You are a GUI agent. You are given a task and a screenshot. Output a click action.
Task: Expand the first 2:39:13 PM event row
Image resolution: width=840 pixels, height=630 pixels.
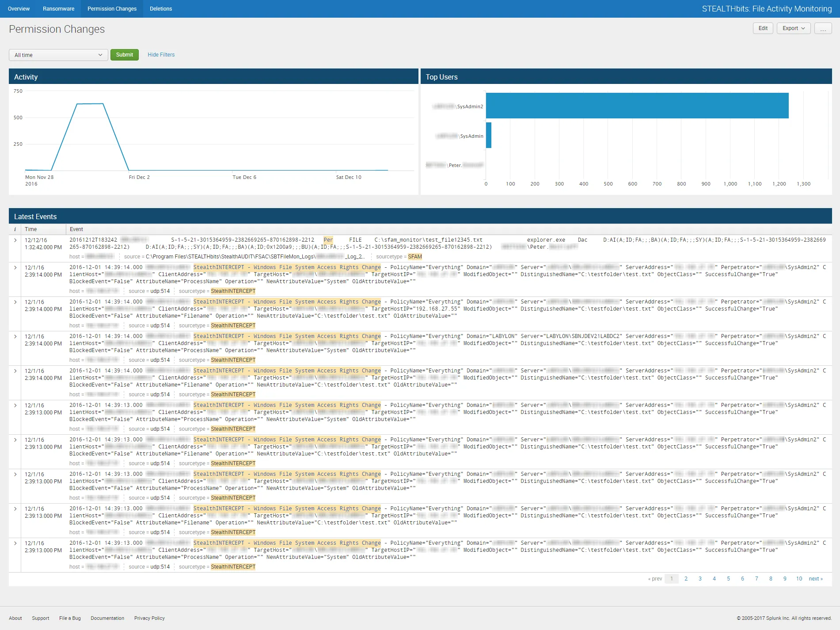click(x=15, y=406)
